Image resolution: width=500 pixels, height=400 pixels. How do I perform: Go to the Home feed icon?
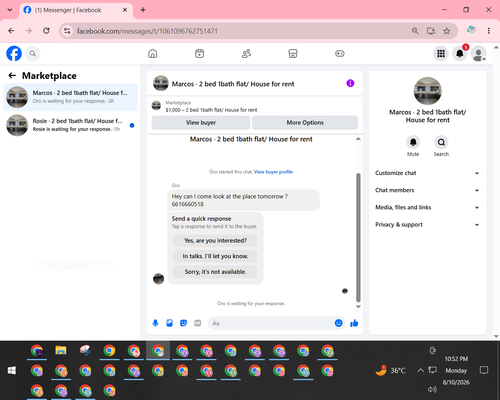click(153, 53)
